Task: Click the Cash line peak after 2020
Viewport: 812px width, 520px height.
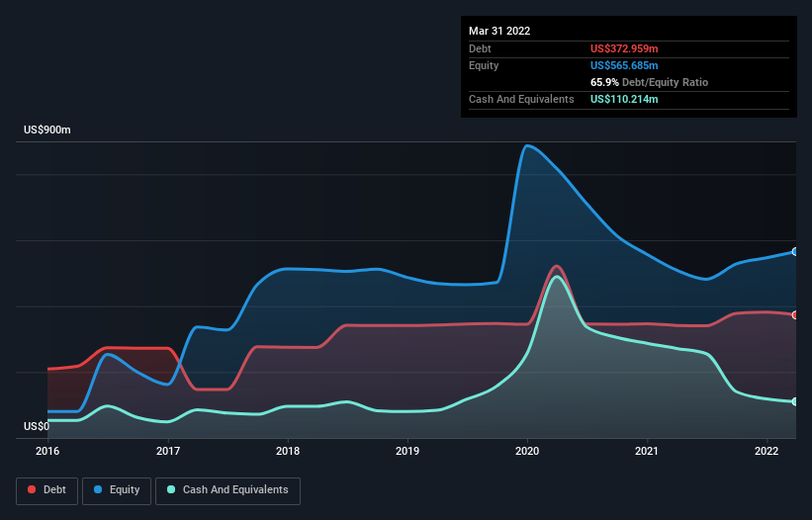Action: pyautogui.click(x=557, y=278)
